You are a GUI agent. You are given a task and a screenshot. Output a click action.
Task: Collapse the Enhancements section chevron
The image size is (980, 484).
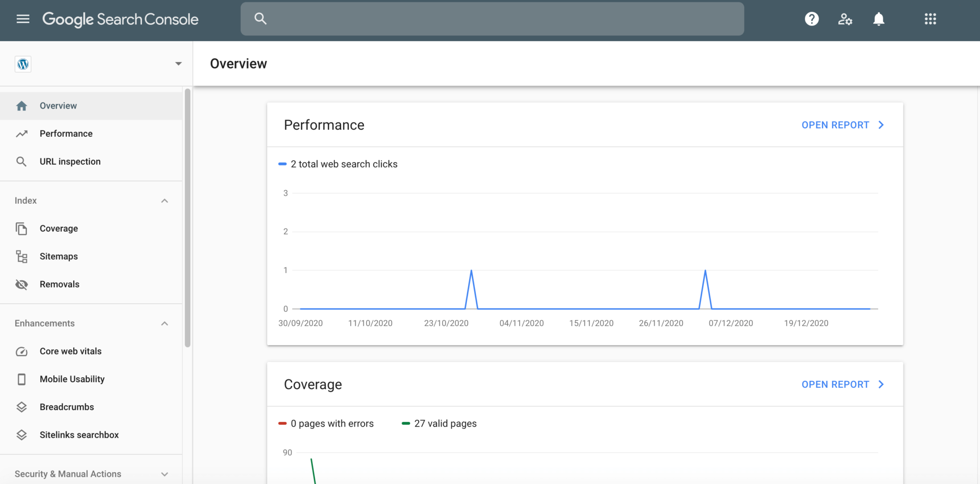coord(165,324)
